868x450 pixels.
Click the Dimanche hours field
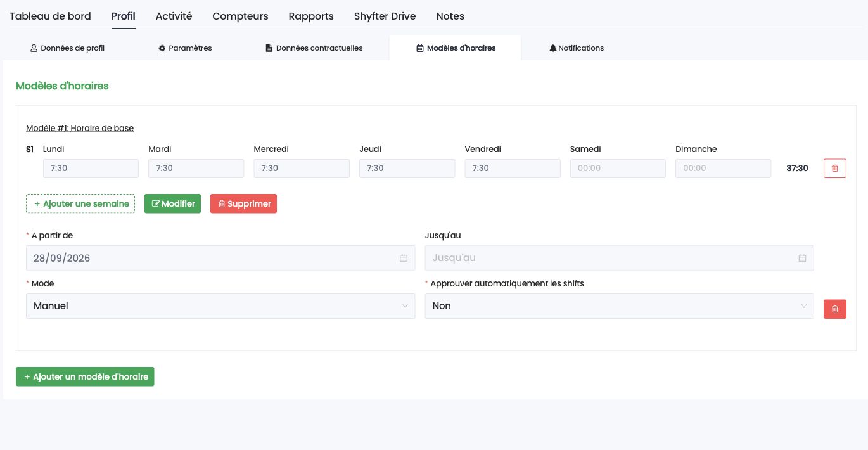724,169
